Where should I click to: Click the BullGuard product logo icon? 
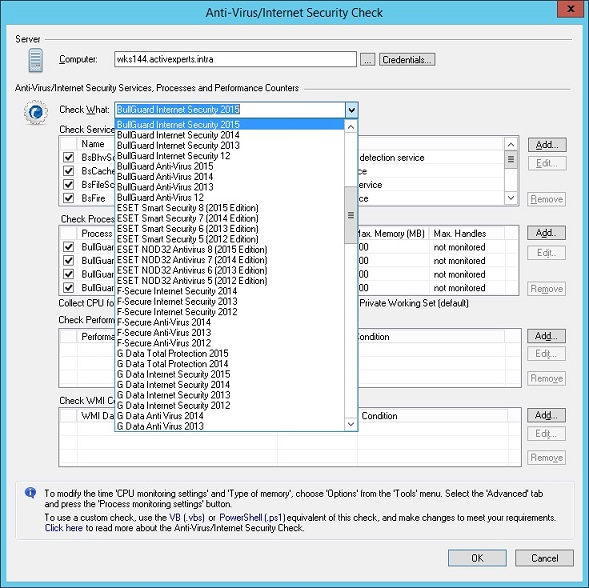36,112
